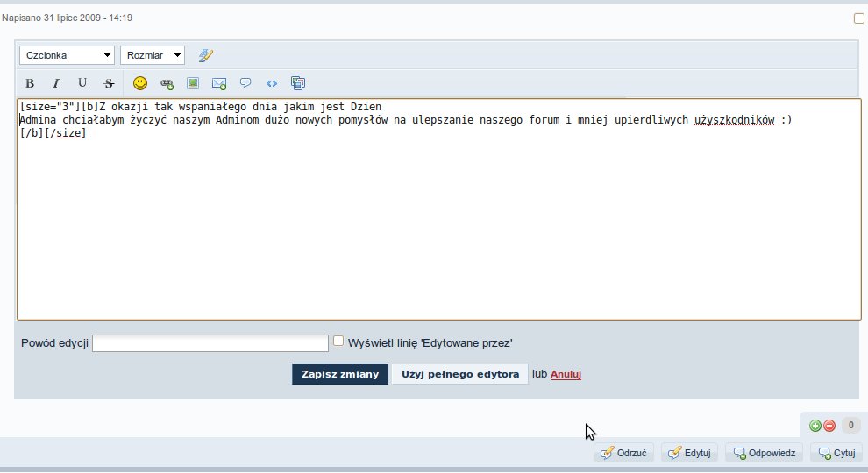The image size is (868, 473).
Task: Insert an image
Action: click(x=193, y=83)
